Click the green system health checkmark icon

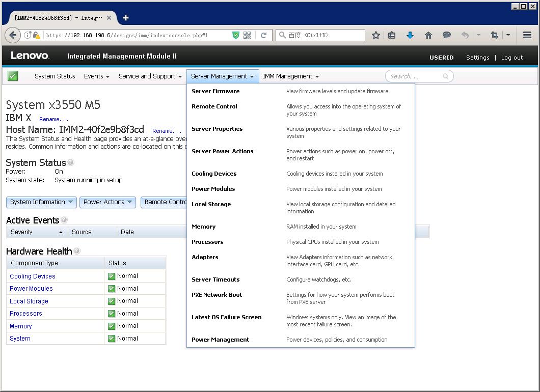point(13,76)
